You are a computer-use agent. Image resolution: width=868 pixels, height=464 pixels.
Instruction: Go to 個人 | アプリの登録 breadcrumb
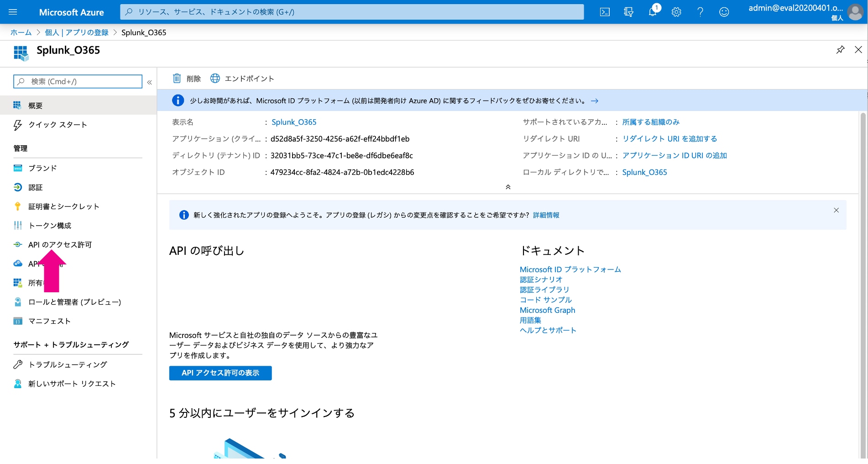pyautogui.click(x=77, y=32)
